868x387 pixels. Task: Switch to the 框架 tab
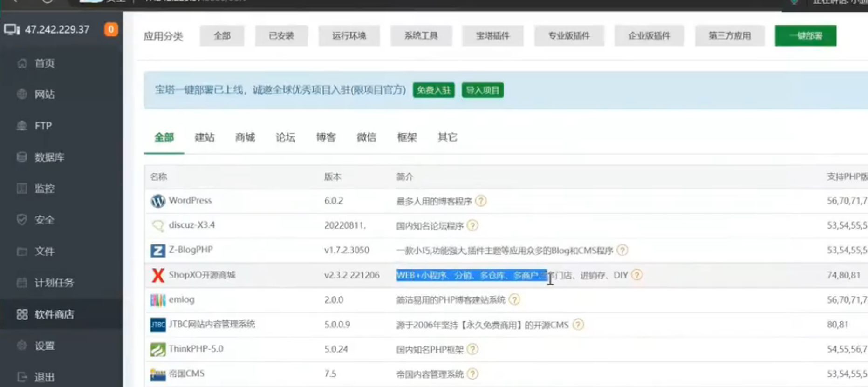click(x=407, y=137)
